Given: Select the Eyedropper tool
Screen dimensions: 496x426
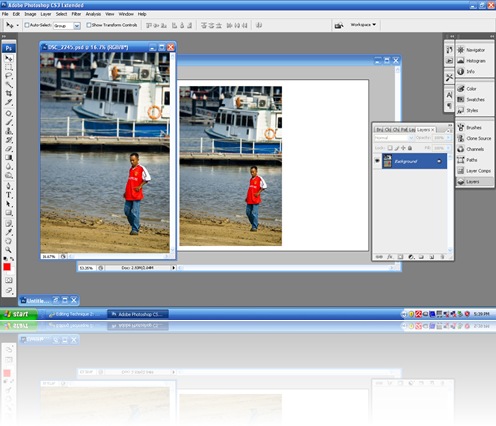Looking at the screenshot, I should [9, 232].
